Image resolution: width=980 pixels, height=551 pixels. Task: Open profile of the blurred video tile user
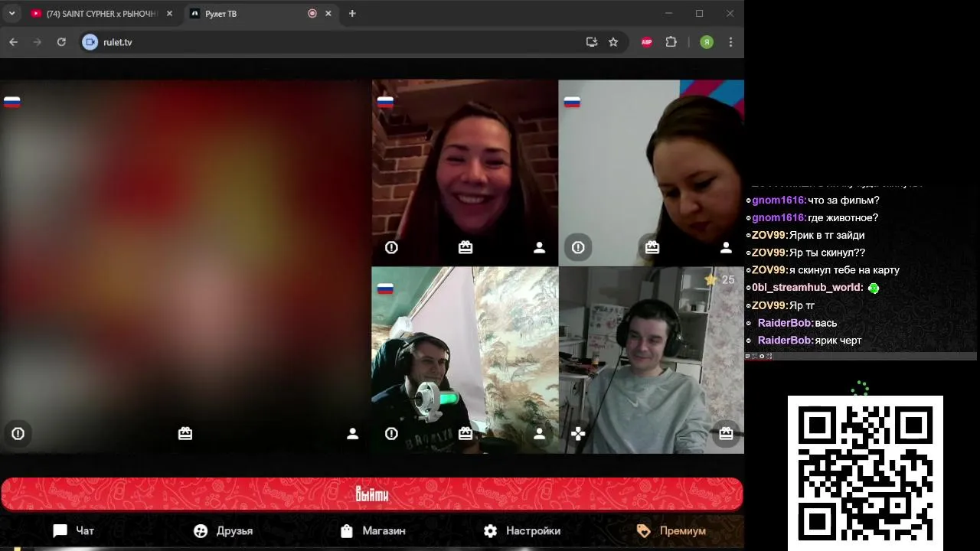pyautogui.click(x=352, y=434)
